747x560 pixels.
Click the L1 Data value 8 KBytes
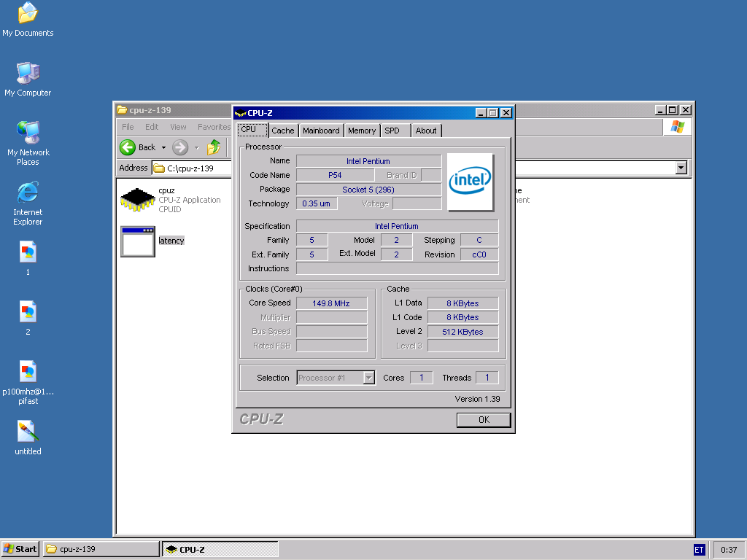tap(463, 303)
